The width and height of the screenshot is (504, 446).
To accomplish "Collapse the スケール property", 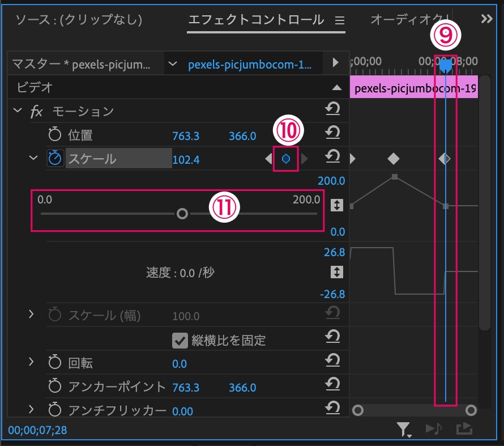I will 33,158.
